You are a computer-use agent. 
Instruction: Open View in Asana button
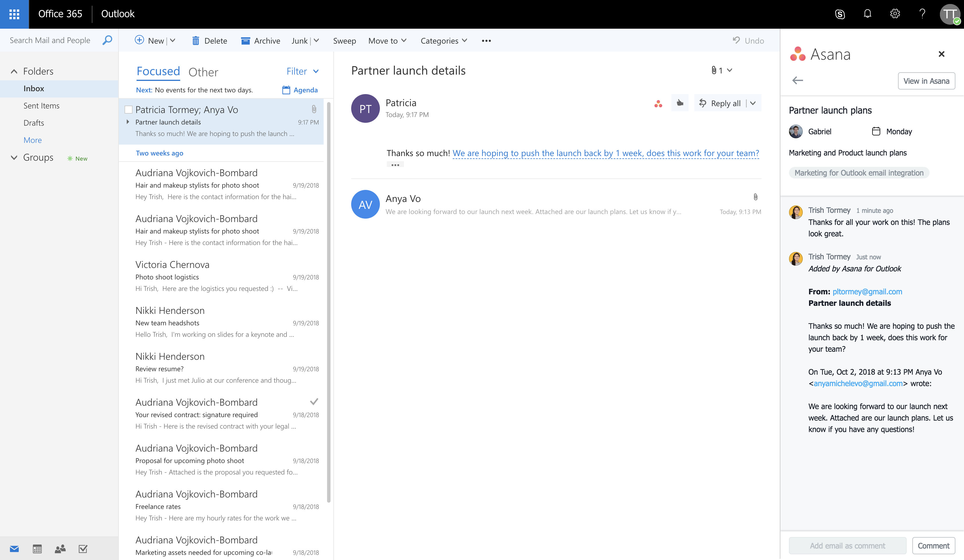[x=927, y=81]
